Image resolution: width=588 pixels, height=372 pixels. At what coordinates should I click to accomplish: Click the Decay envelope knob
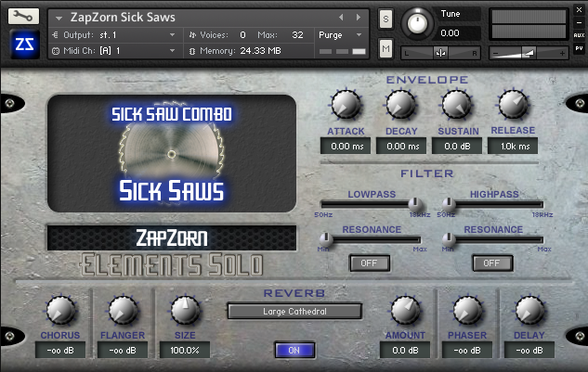pos(401,105)
